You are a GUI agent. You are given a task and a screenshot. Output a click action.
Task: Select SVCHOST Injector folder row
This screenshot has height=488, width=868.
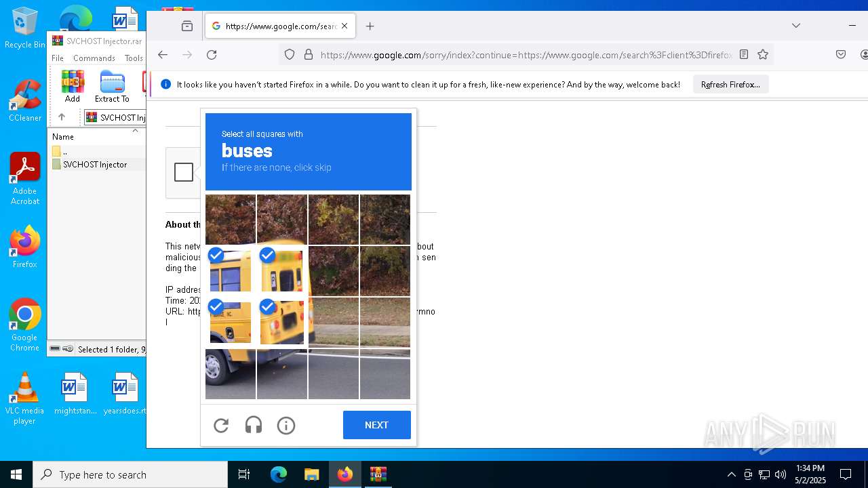pyautogui.click(x=97, y=164)
